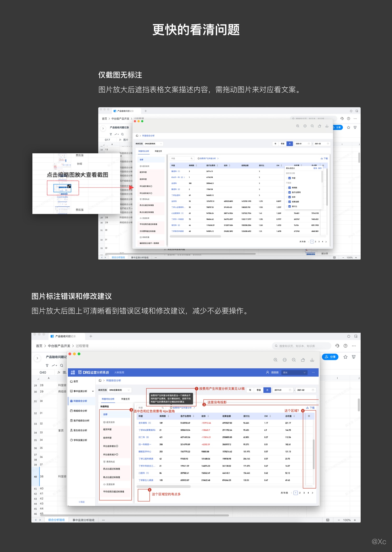Click zoom-in icon in annotated screenshot's image viewer
The width and height of the screenshot is (392, 552).
click(275, 360)
